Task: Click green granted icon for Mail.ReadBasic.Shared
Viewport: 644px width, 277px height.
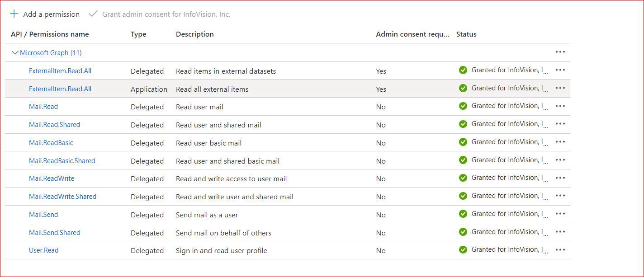Action: [463, 160]
